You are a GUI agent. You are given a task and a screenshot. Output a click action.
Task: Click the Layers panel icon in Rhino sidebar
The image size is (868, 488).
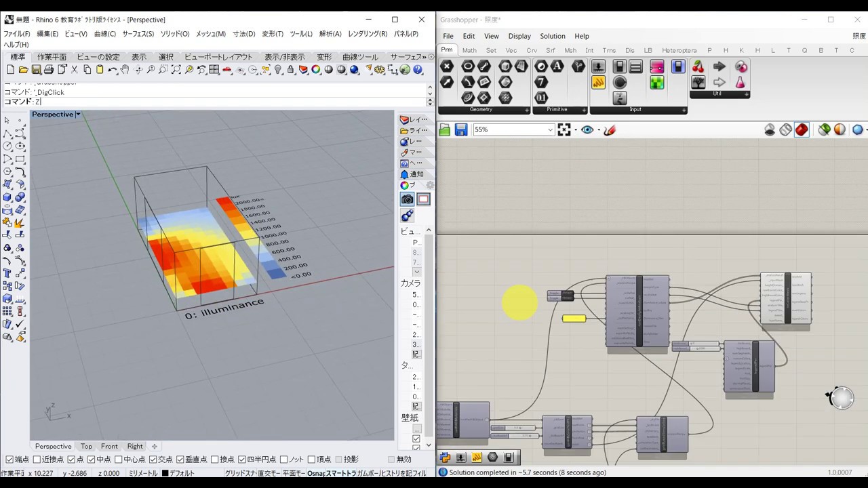(x=405, y=120)
